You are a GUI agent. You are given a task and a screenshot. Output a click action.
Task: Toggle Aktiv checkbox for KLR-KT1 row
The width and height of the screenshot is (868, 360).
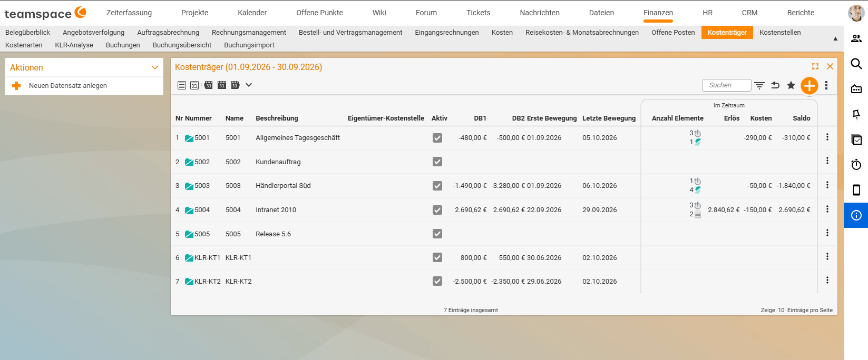pyautogui.click(x=437, y=257)
